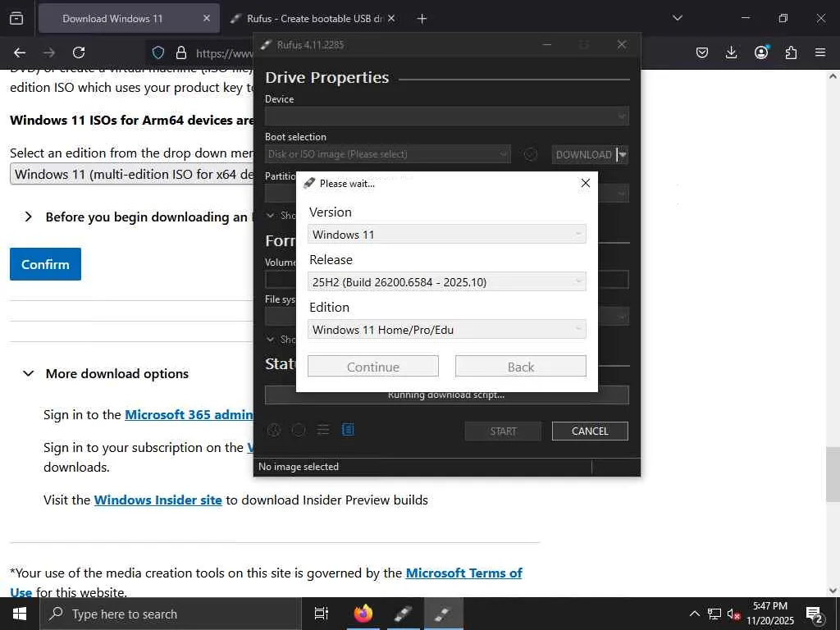
Task: Open the DOWNLOAD split-button arrow
Action: [x=622, y=154]
